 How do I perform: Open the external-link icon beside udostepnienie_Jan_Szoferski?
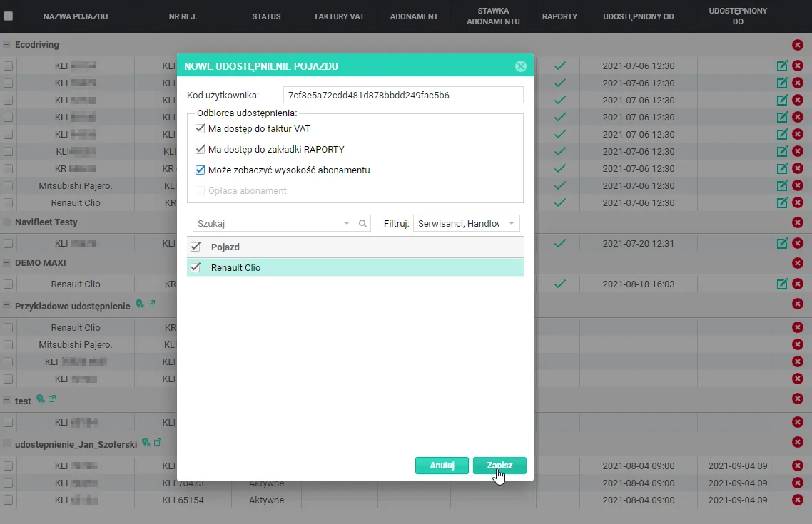click(158, 442)
